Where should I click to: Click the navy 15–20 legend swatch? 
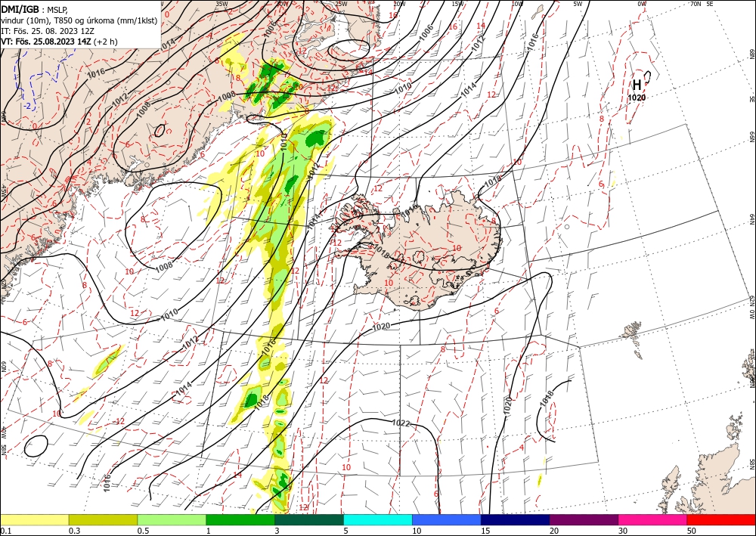pos(516,519)
